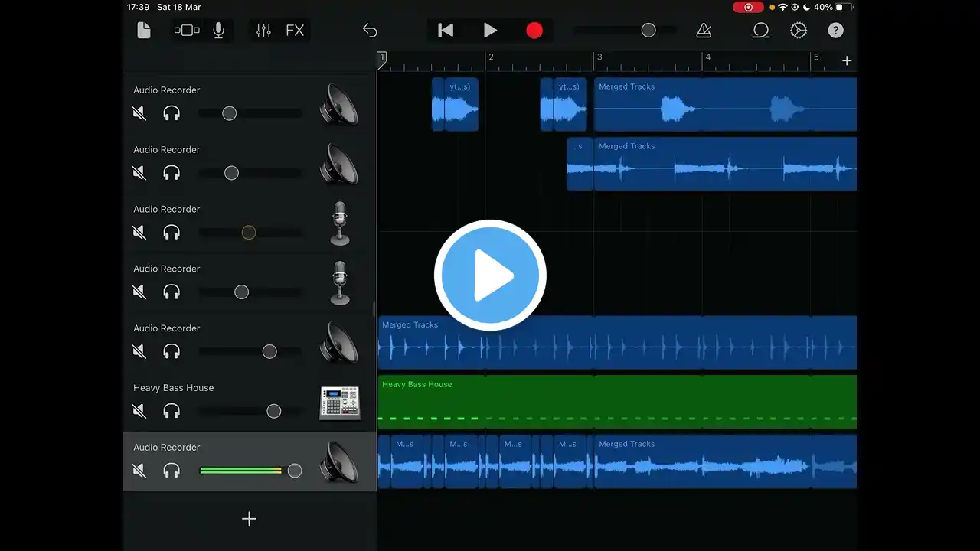Toggle the metronome

(x=704, y=31)
